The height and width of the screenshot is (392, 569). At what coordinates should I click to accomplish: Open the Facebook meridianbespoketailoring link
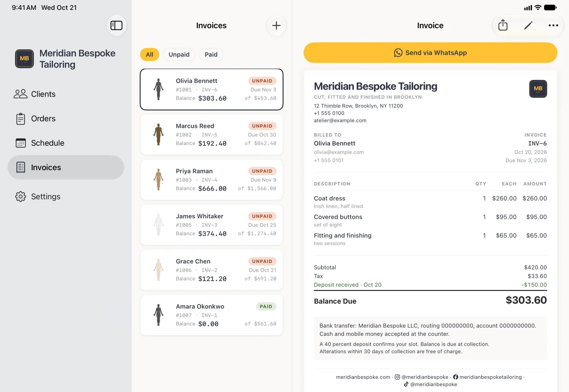tap(487, 377)
